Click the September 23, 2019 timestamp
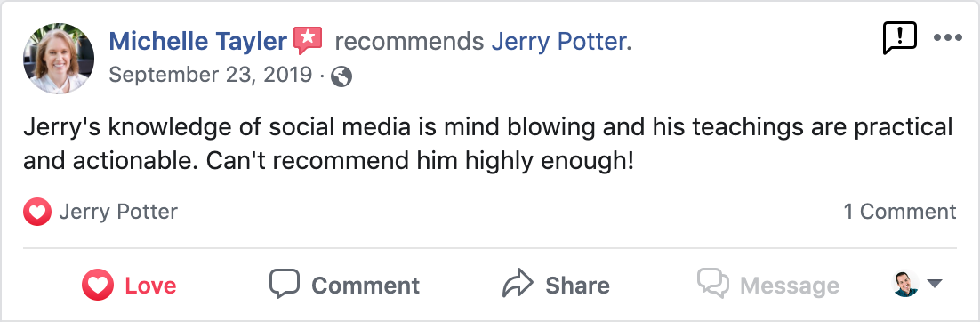 (x=211, y=75)
